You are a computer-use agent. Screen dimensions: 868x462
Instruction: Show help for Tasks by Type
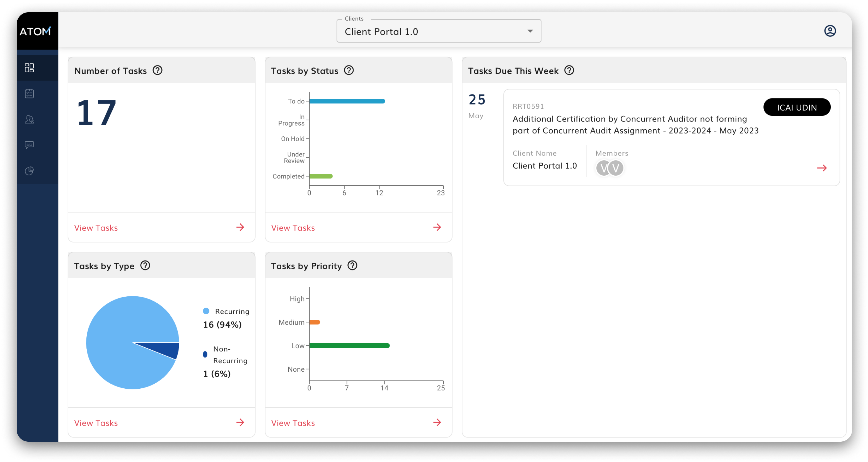[x=145, y=265]
